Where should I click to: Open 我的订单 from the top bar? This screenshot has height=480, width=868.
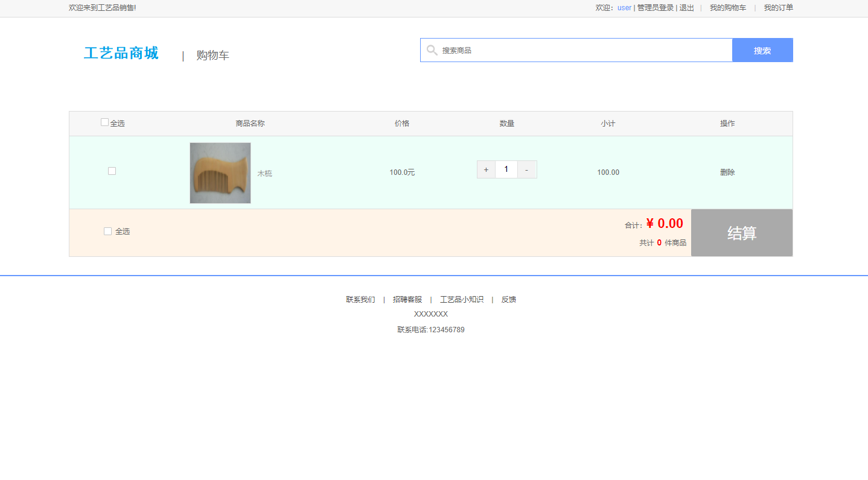(778, 8)
